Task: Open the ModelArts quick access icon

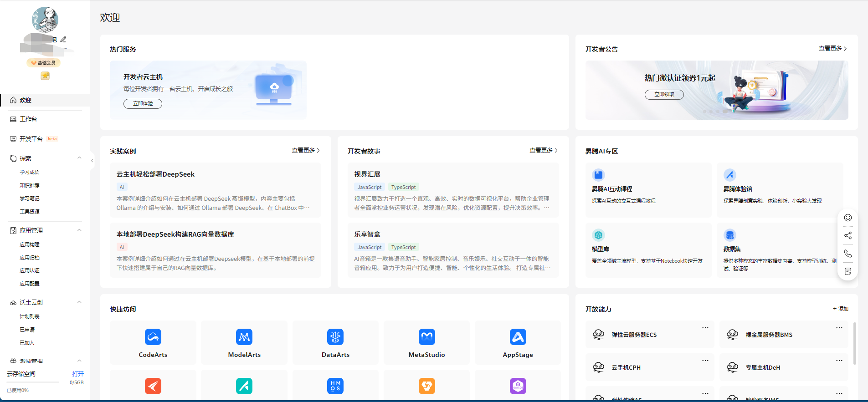Action: (x=244, y=337)
